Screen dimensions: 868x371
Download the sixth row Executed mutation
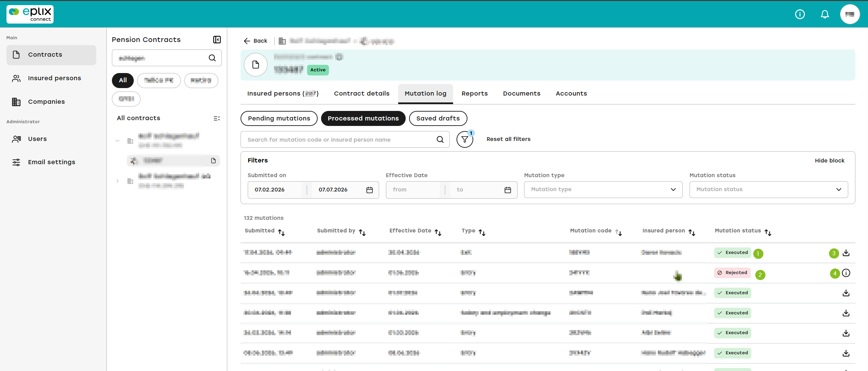click(x=846, y=353)
